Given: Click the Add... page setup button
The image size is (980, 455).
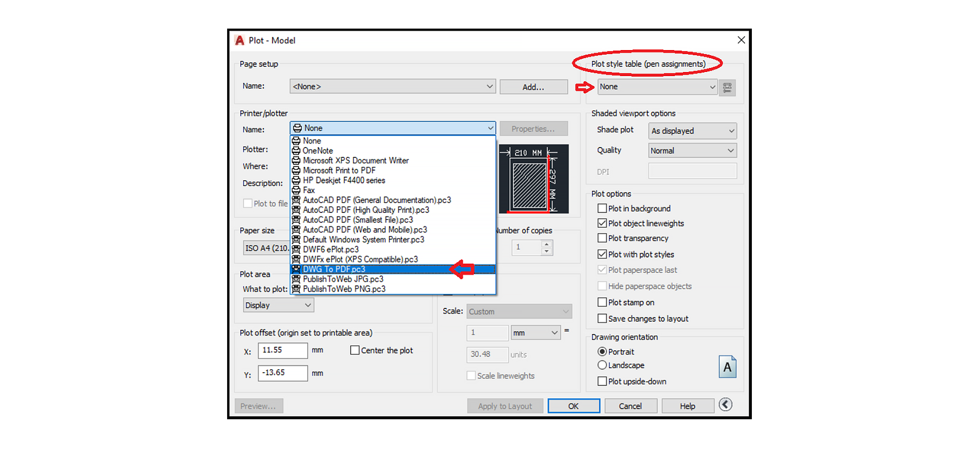Looking at the screenshot, I should click(533, 87).
